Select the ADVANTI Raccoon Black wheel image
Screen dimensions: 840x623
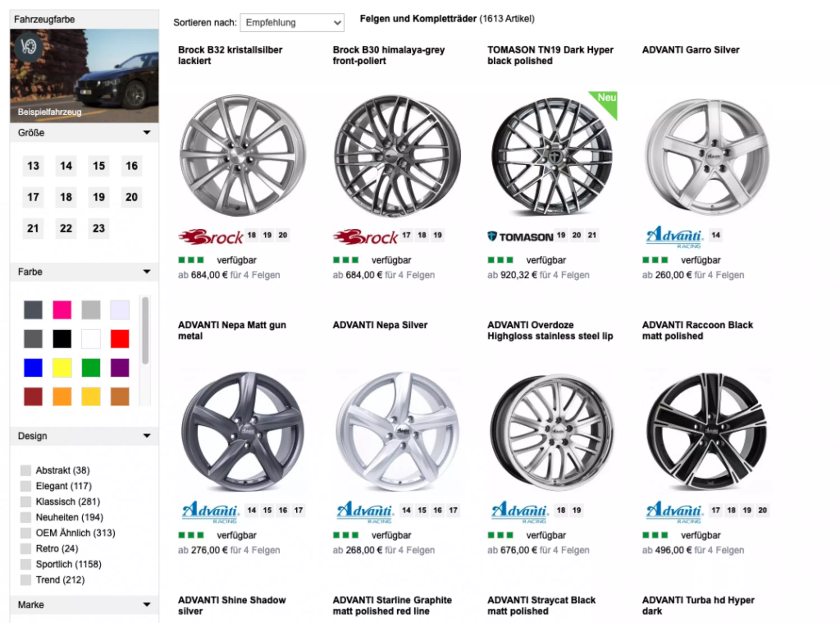(707, 431)
